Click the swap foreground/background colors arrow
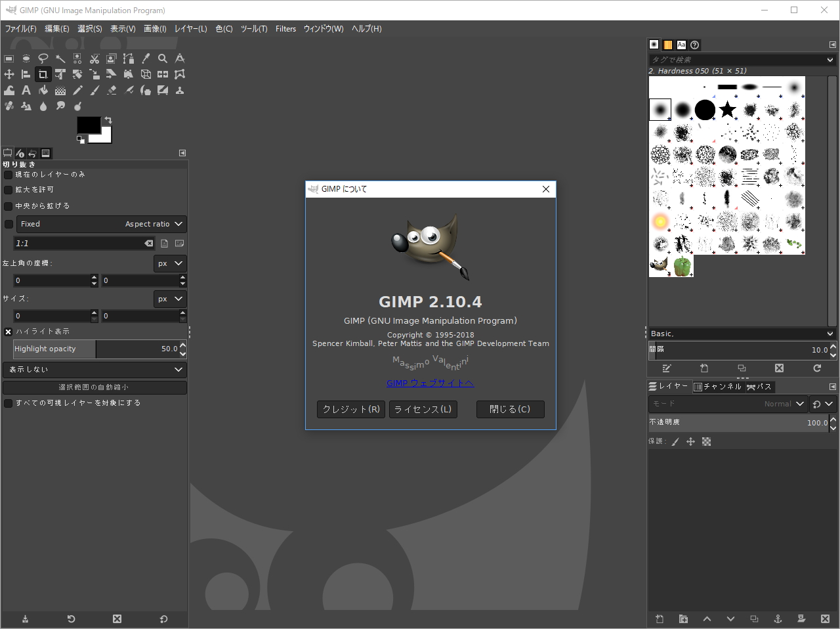 tap(107, 120)
